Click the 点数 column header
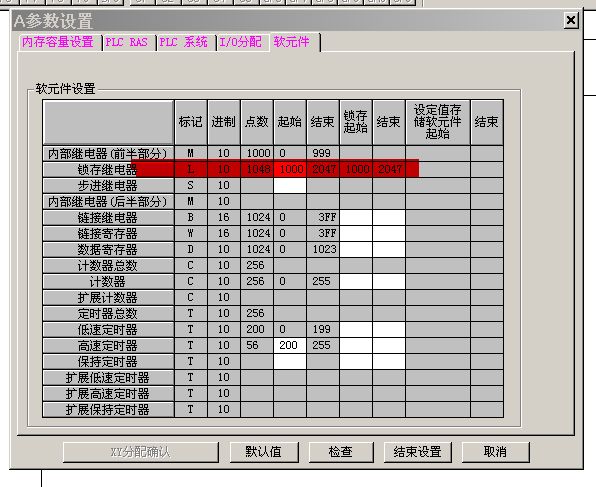Image resolution: width=596 pixels, height=487 pixels. click(x=257, y=122)
